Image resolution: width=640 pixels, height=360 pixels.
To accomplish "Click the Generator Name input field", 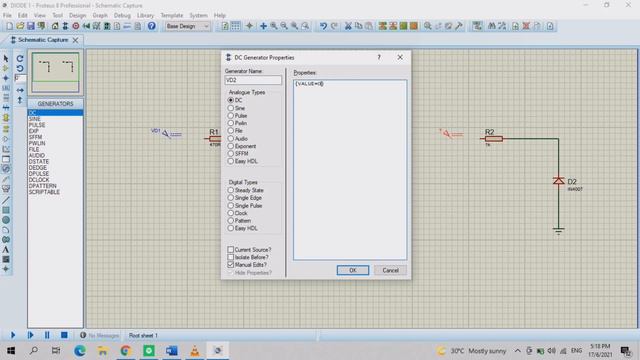I will 253,80.
